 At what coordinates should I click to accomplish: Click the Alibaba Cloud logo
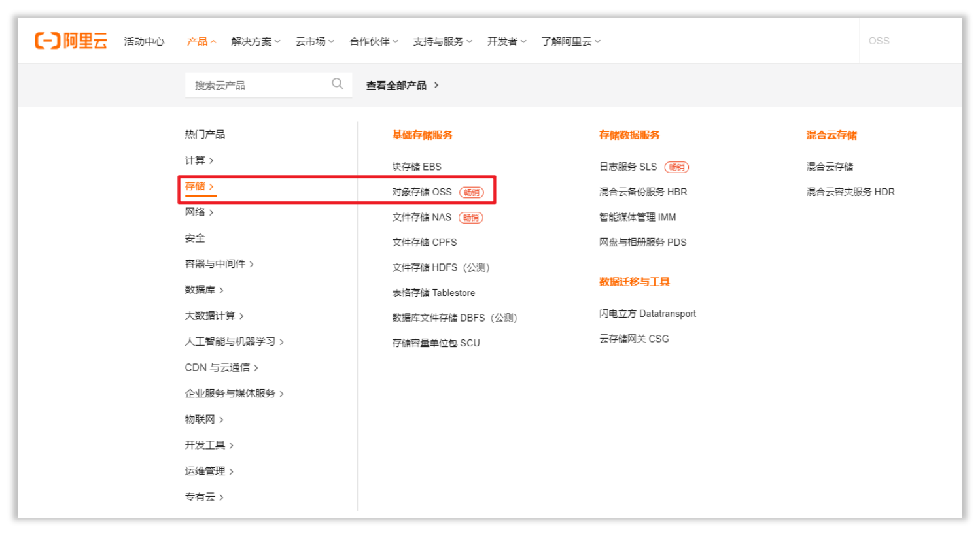71,41
